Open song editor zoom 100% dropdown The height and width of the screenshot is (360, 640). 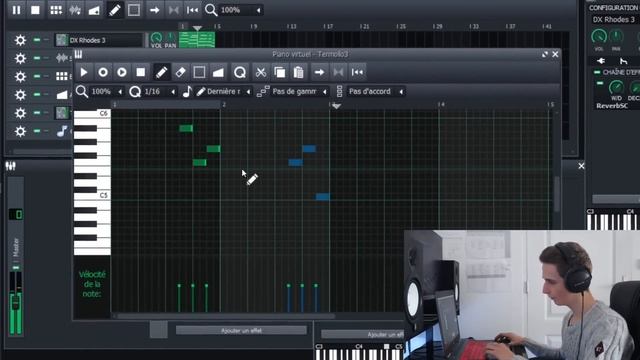[240, 10]
